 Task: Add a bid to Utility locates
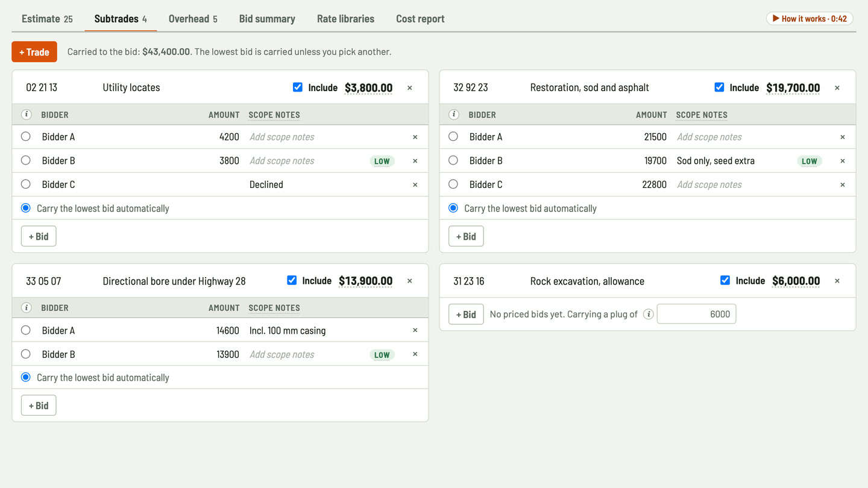click(39, 236)
